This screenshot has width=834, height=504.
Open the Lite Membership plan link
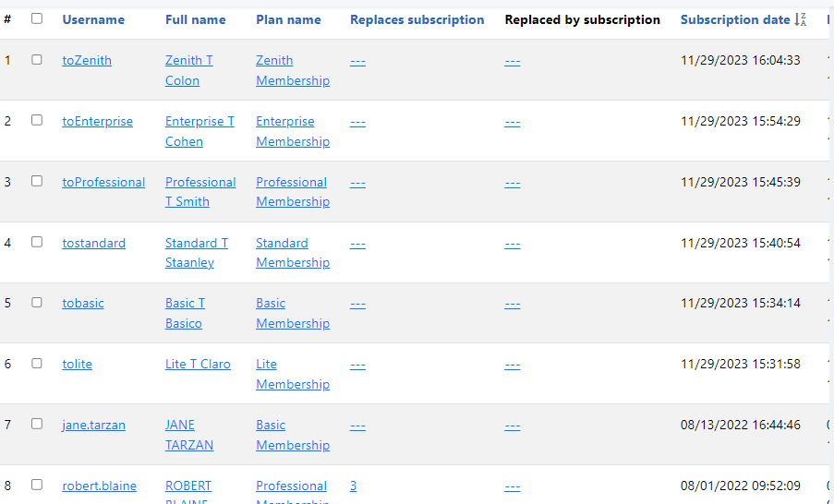pyautogui.click(x=293, y=374)
